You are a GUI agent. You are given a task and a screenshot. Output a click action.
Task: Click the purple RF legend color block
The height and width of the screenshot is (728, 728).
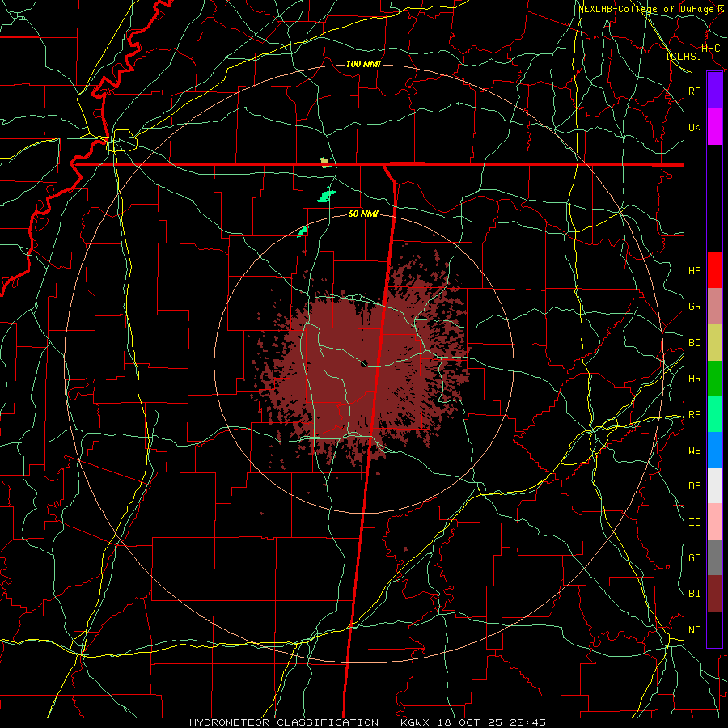pyautogui.click(x=714, y=91)
